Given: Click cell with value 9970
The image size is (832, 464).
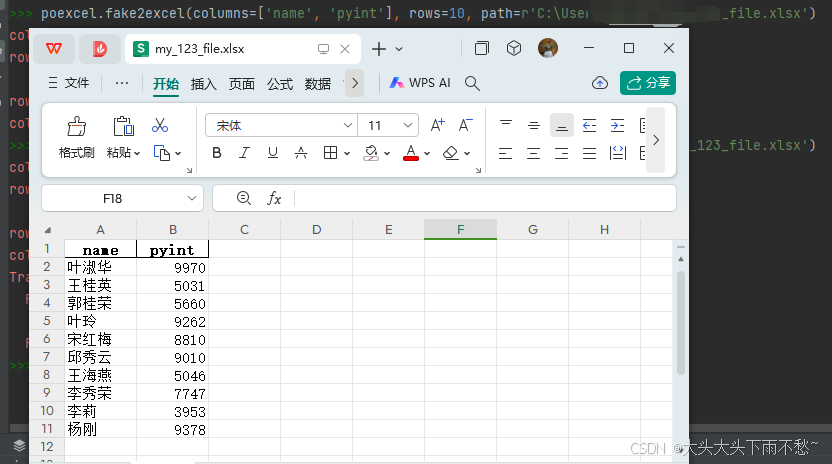Looking at the screenshot, I should point(172,267).
